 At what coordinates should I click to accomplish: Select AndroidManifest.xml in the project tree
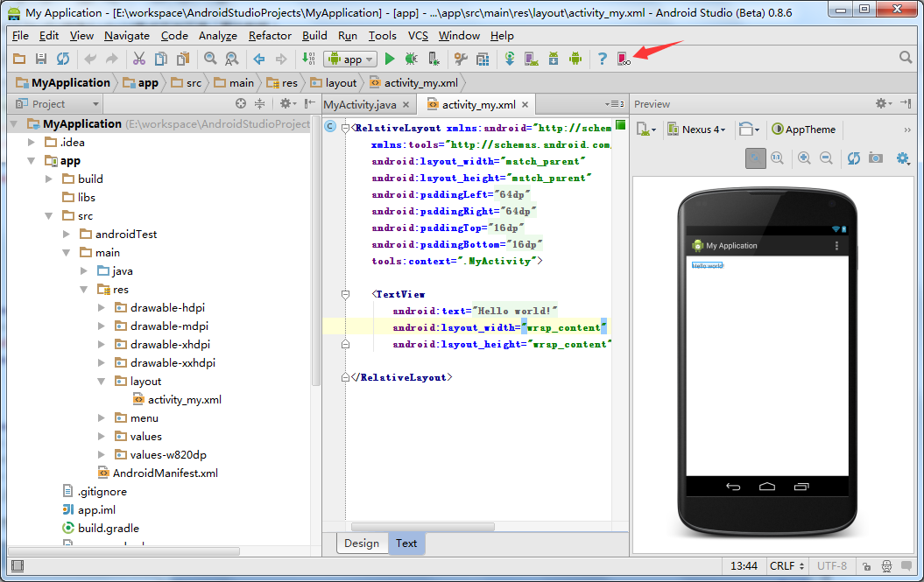[x=158, y=473]
